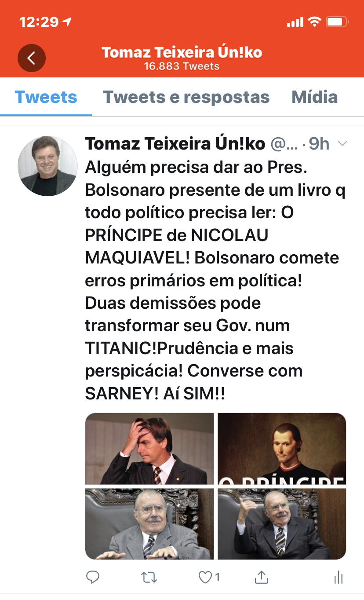View tweet activity analytics bars icon

[338, 577]
